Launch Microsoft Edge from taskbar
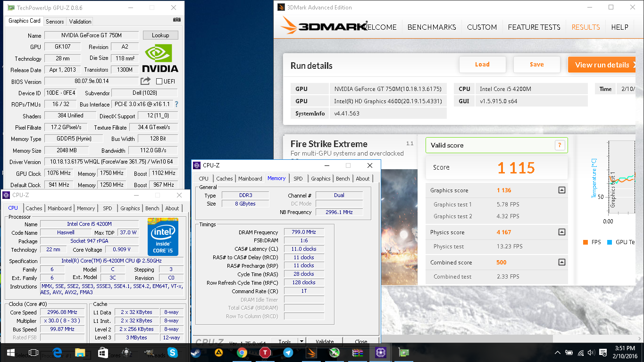This screenshot has height=362, width=644. point(58,353)
